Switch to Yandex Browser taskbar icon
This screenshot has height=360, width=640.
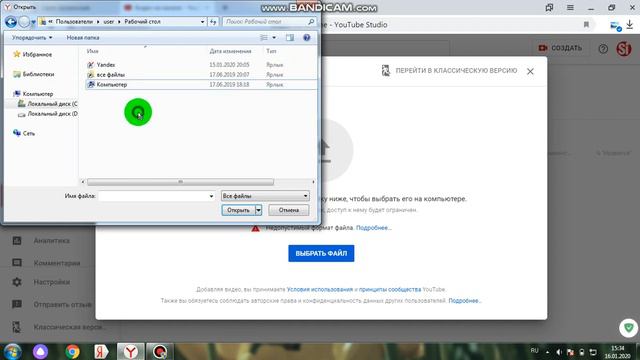(131, 352)
